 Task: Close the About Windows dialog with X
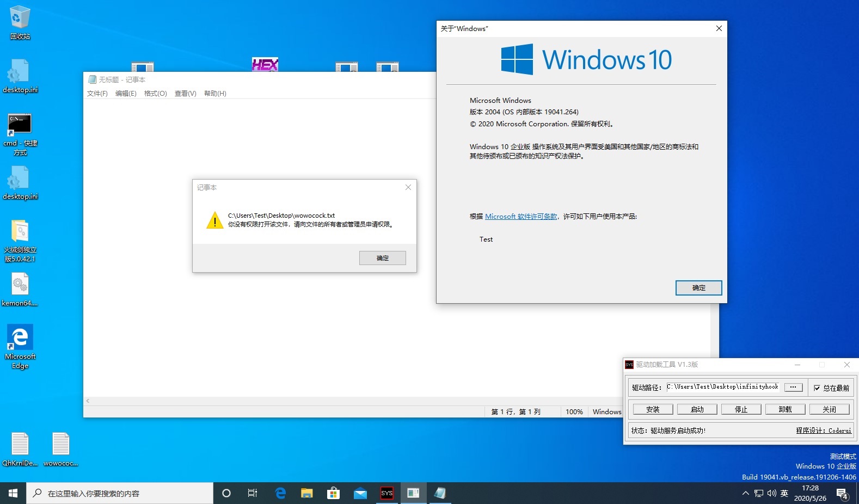[719, 28]
